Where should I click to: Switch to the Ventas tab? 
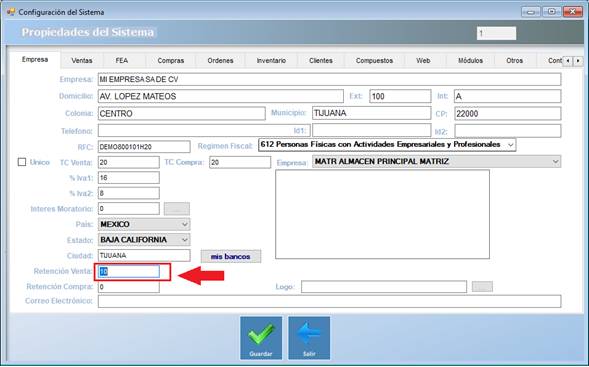click(x=82, y=60)
